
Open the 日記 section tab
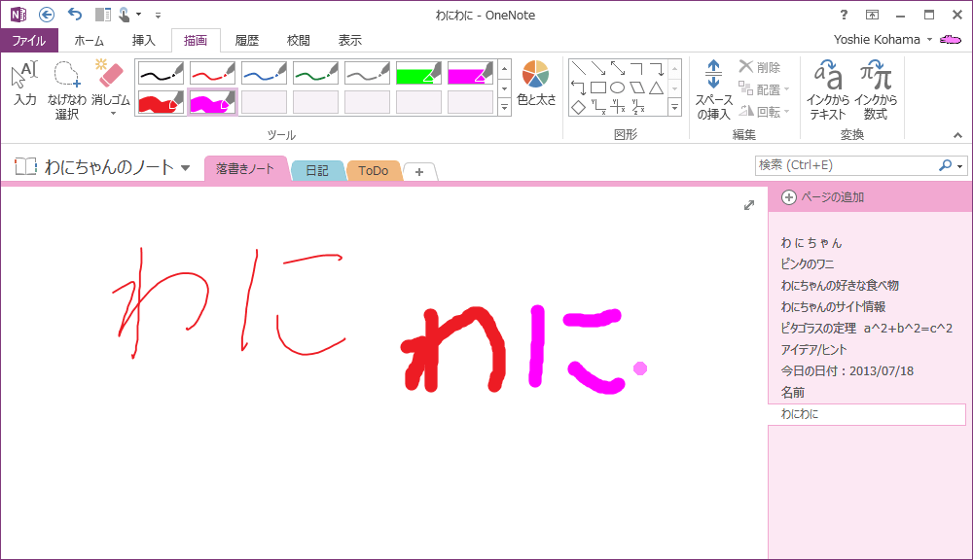[x=317, y=170]
